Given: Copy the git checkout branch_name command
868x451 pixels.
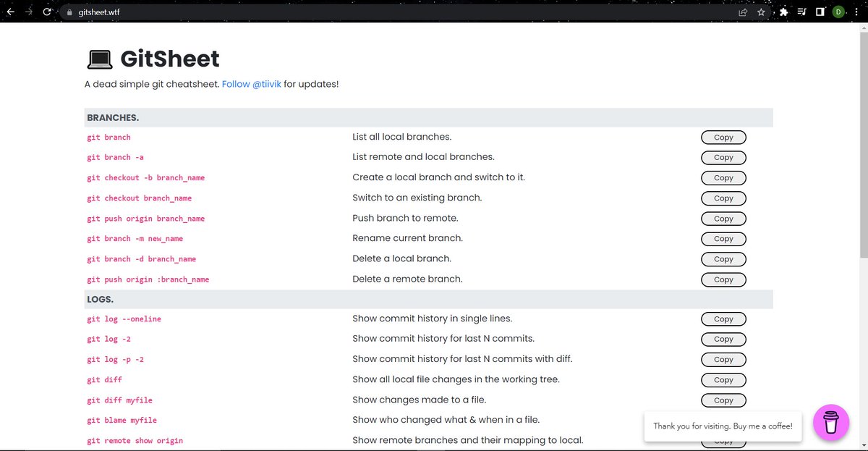Looking at the screenshot, I should coord(723,198).
